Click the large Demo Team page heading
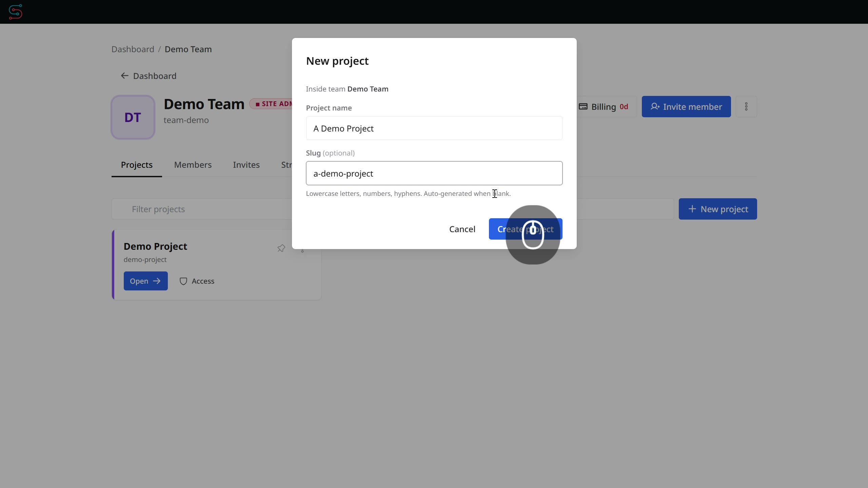The height and width of the screenshot is (488, 868). [204, 104]
